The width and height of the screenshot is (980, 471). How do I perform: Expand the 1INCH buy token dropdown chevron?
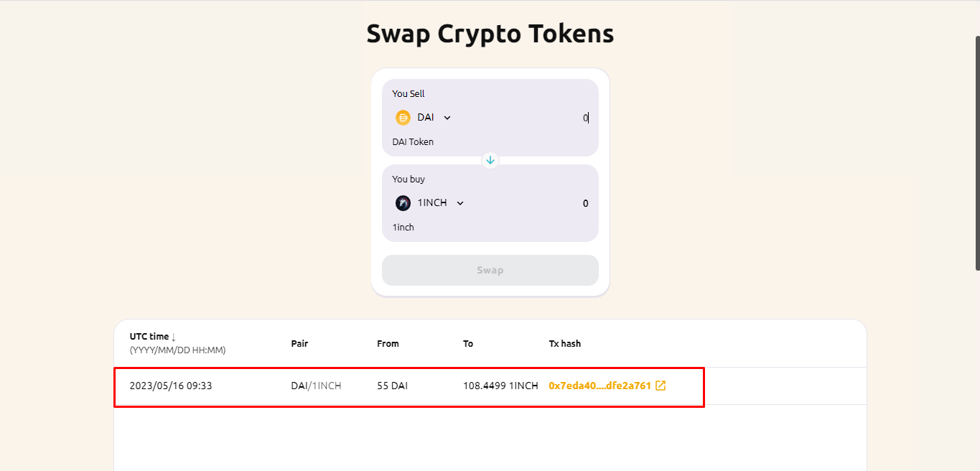pyautogui.click(x=460, y=203)
